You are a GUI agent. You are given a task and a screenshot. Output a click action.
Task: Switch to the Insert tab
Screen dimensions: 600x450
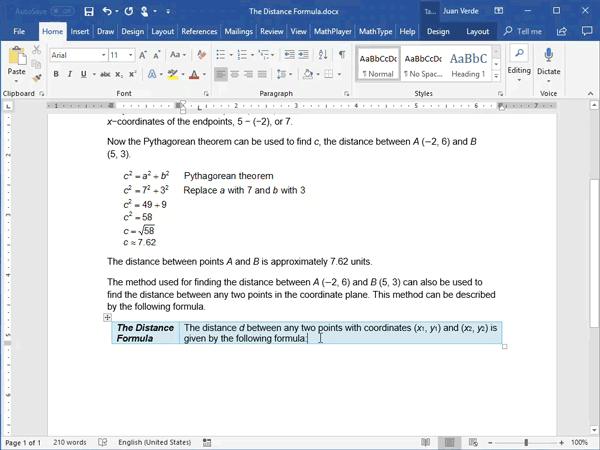pyautogui.click(x=80, y=32)
